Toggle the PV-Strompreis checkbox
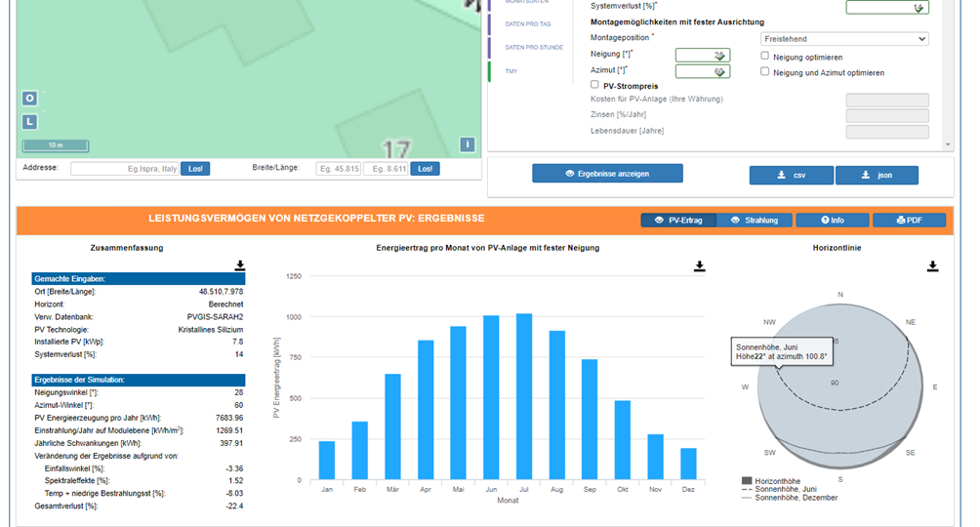Image resolution: width=980 pixels, height=527 pixels. tap(595, 86)
